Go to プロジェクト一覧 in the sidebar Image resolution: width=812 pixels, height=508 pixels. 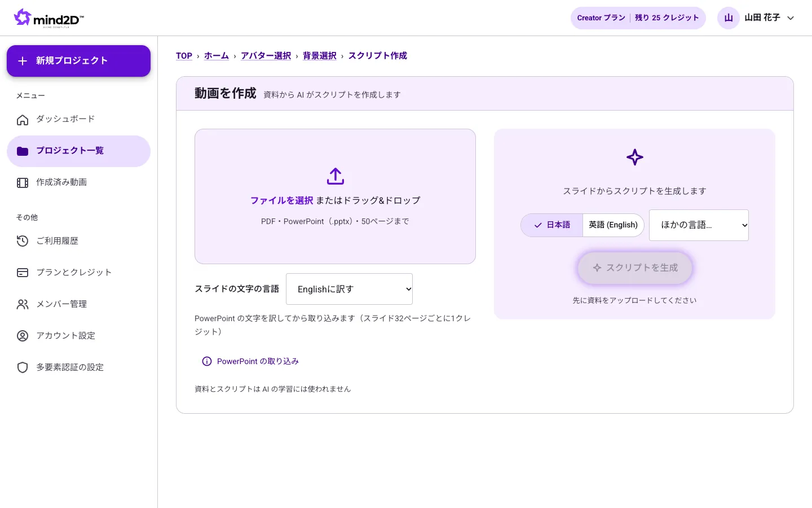tap(78, 151)
